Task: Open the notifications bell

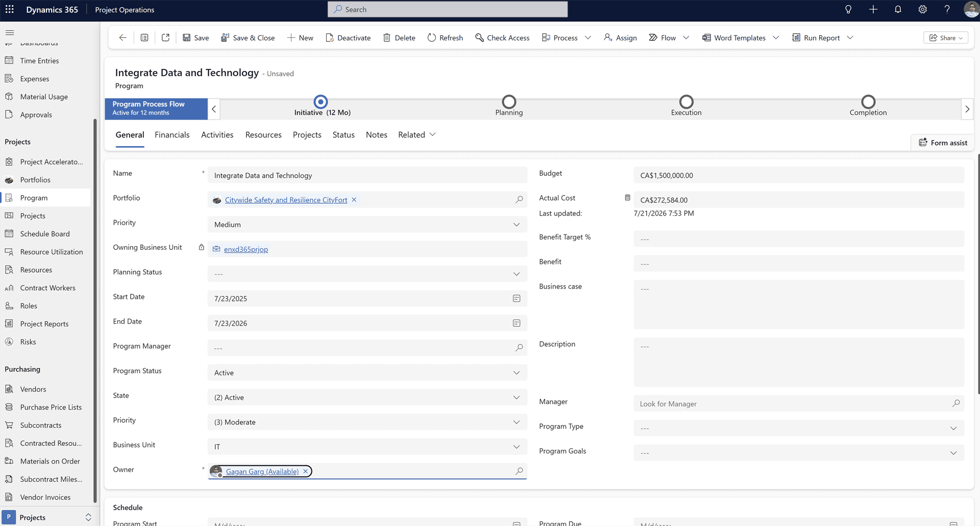Action: (898, 9)
